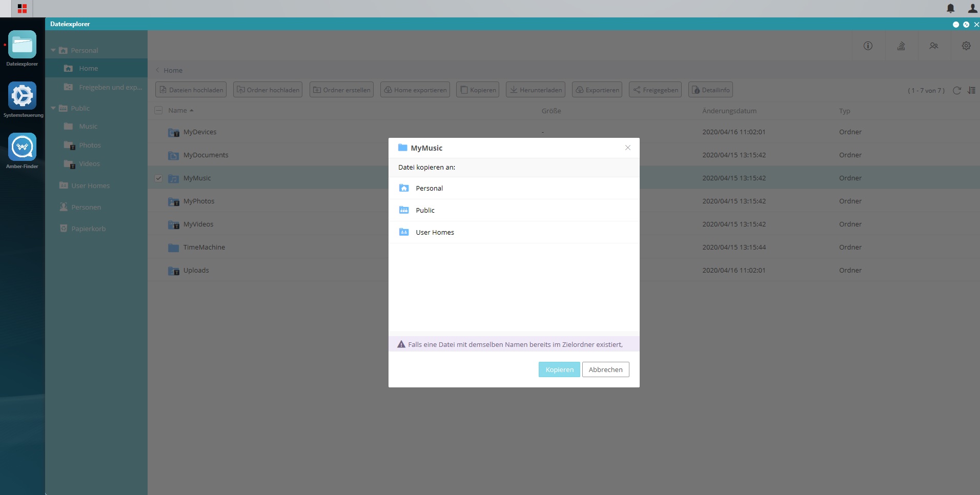The width and height of the screenshot is (980, 495).
Task: Sort by Größe column header
Action: click(x=551, y=111)
